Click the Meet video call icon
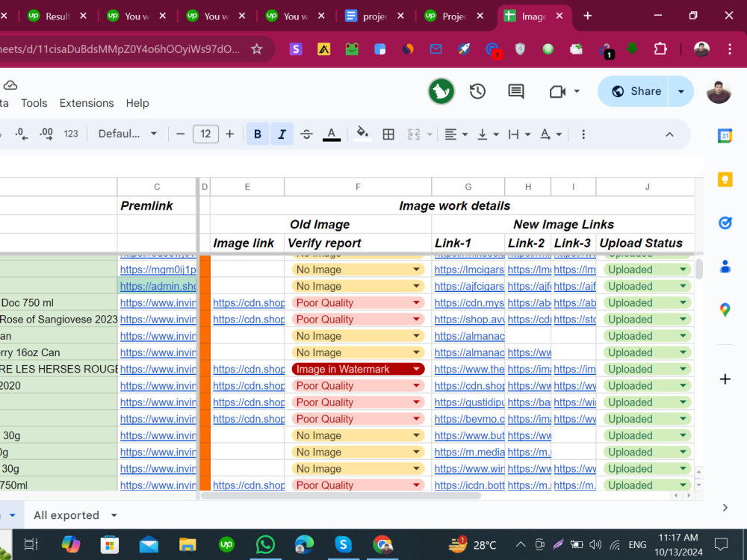This screenshot has width=747, height=560. 557,91
